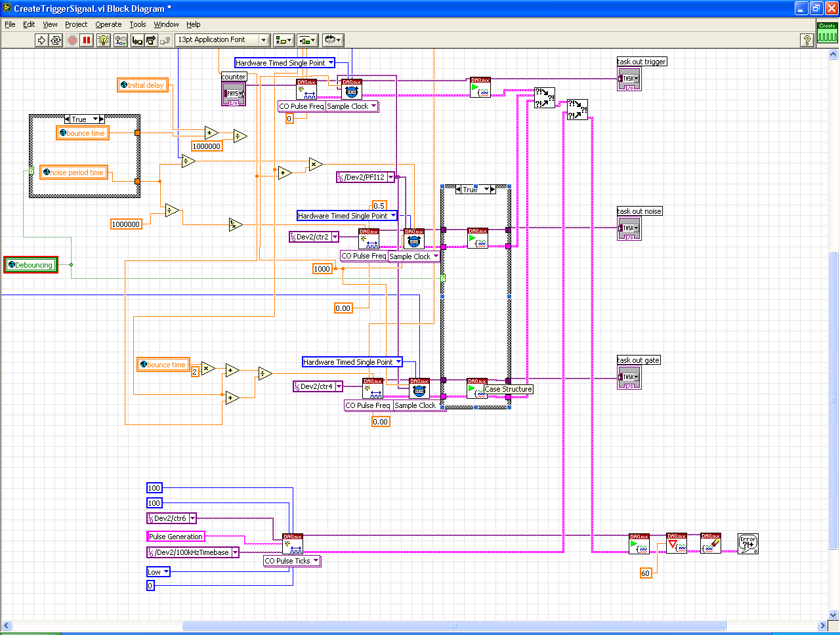Open the Tools menu

pyautogui.click(x=138, y=24)
